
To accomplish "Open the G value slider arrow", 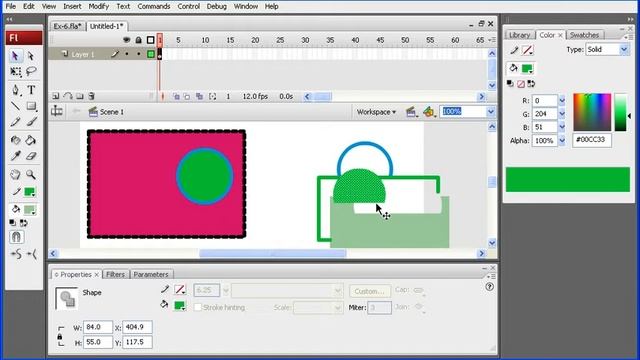I will pos(562,114).
